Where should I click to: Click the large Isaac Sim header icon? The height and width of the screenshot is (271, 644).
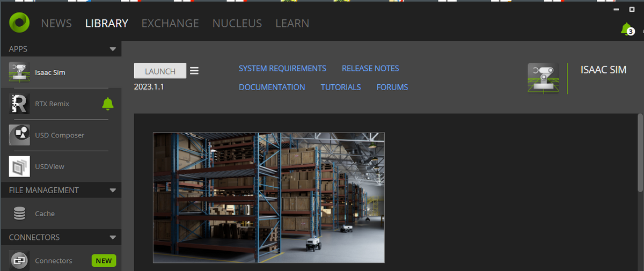click(543, 78)
